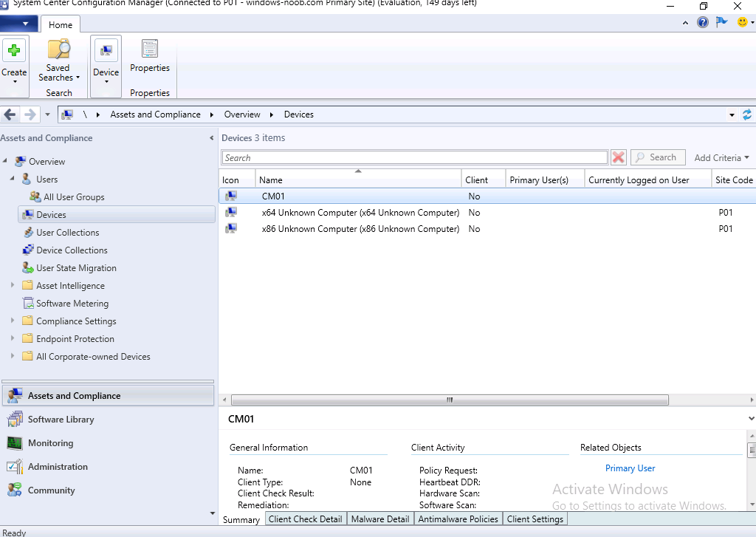Open Properties ribbon icon
Image resolution: width=756 pixels, height=537 pixels.
(x=149, y=49)
